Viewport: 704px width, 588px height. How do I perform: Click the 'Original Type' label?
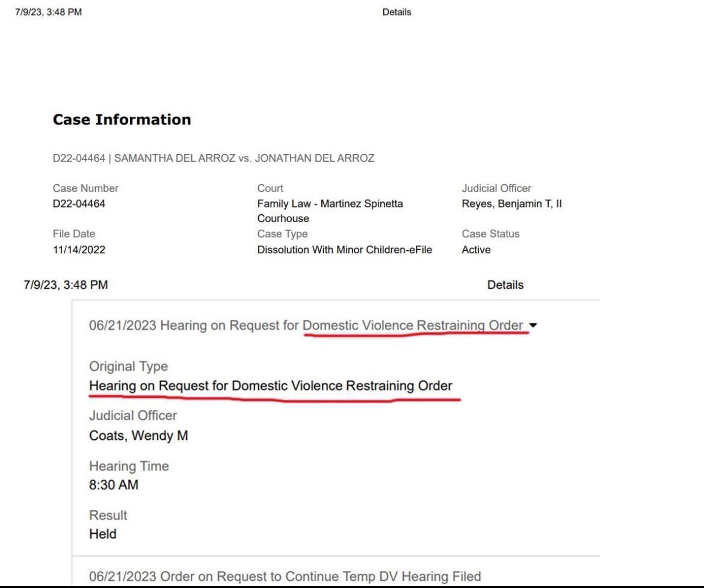tap(128, 366)
